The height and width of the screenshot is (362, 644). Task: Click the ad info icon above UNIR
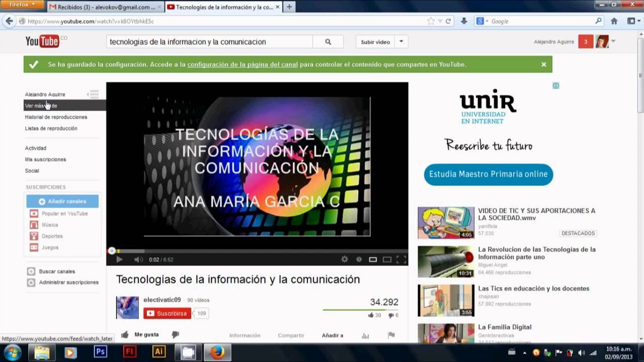point(556,85)
